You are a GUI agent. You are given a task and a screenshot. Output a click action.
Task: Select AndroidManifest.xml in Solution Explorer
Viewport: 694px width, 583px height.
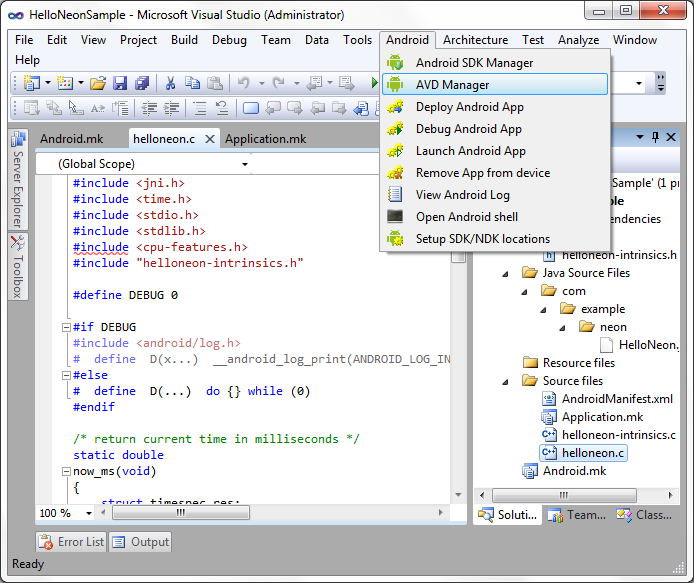[617, 399]
